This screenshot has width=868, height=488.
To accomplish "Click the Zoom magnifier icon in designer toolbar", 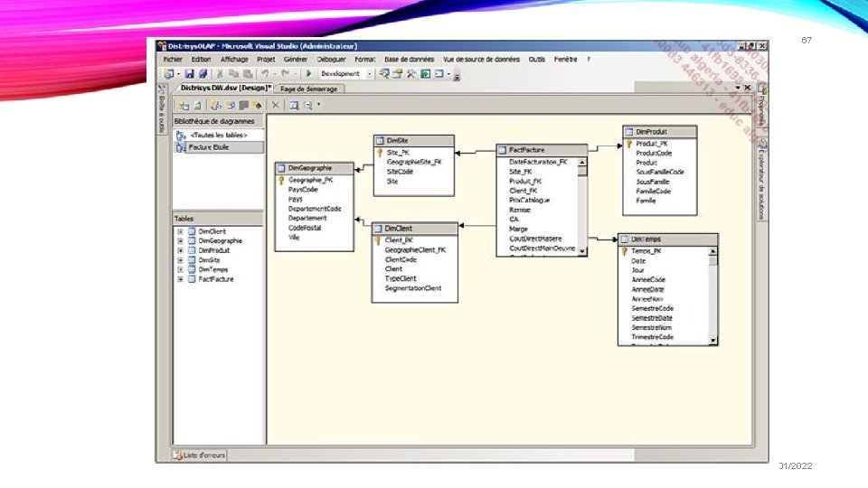I will tap(308, 105).
